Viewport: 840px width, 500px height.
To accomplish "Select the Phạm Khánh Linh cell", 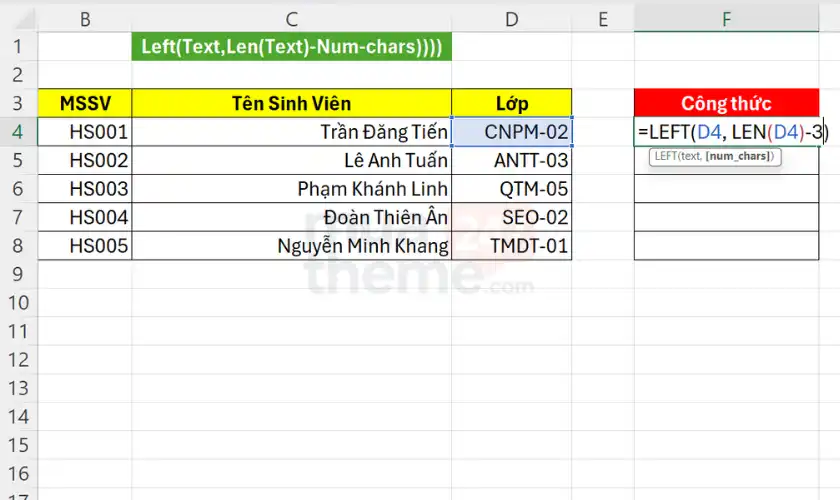I will pyautogui.click(x=291, y=189).
